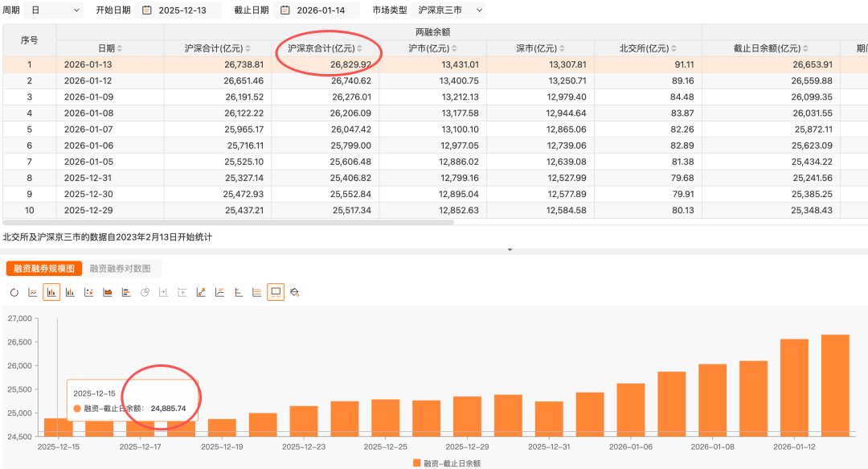868x469 pixels.
Task: Click the end date field 2026-01-14
Action: click(317, 10)
